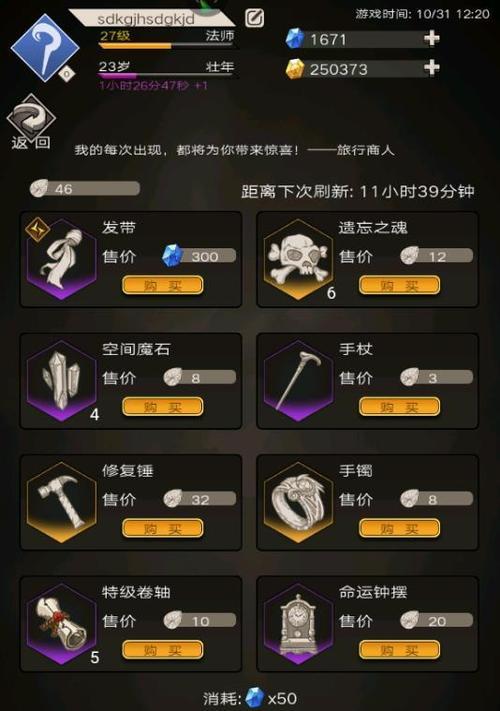
Task: Click the edit name pencil icon
Action: (254, 18)
